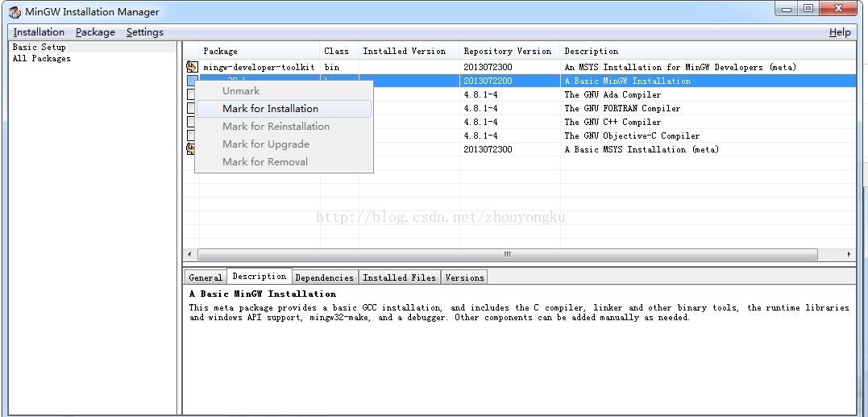Click the Repository Version column header

(509, 51)
